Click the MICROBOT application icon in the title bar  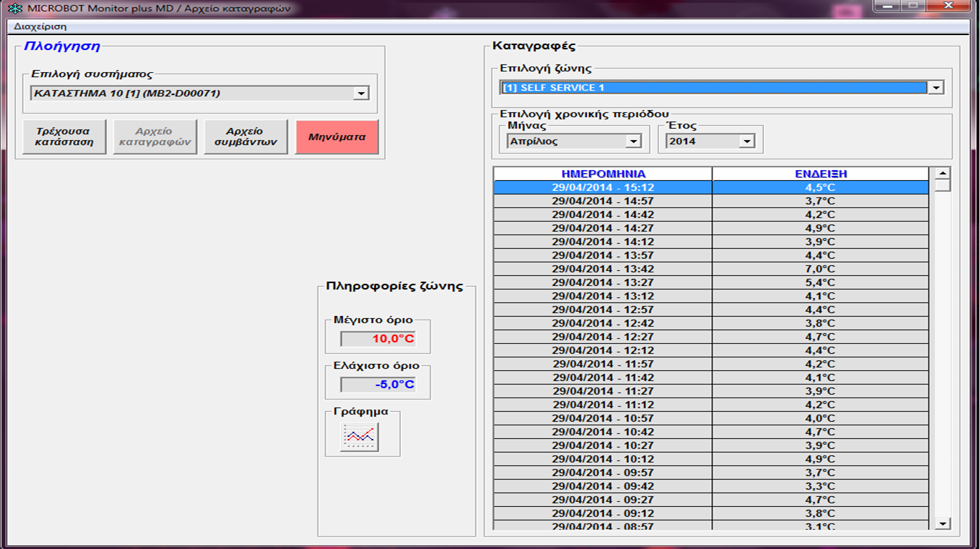pyautogui.click(x=14, y=7)
